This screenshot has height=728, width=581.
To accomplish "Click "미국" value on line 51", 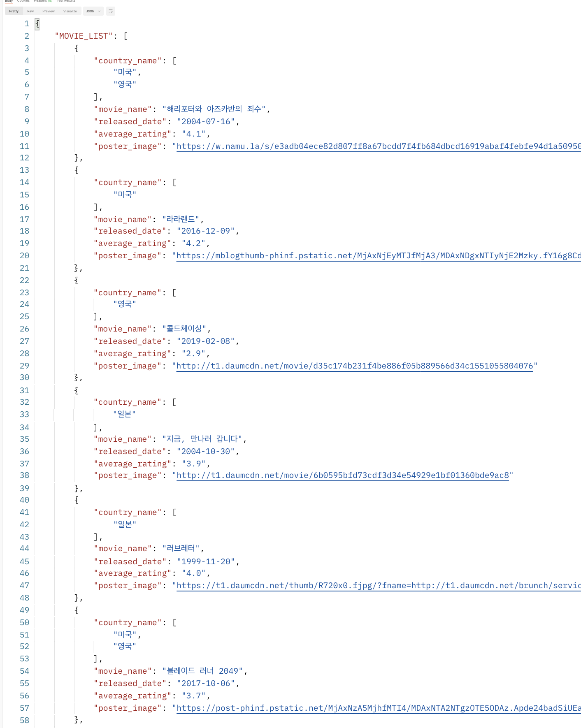I will tap(125, 635).
